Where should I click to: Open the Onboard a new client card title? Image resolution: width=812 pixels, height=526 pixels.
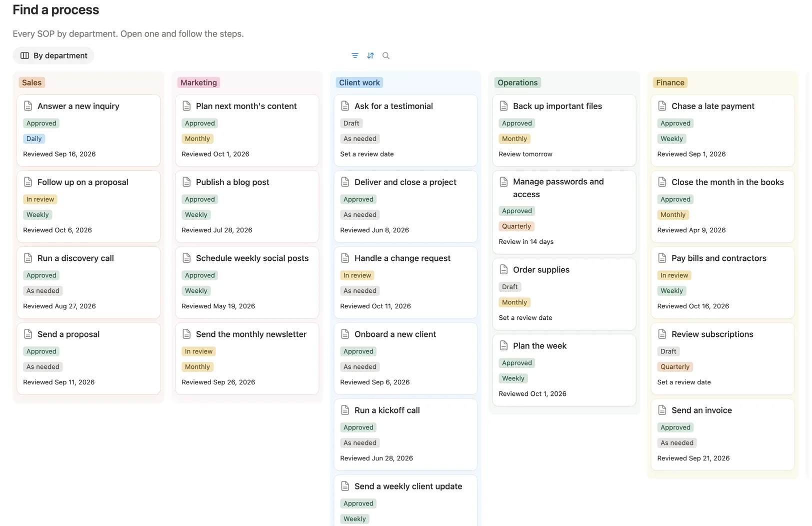click(x=395, y=334)
